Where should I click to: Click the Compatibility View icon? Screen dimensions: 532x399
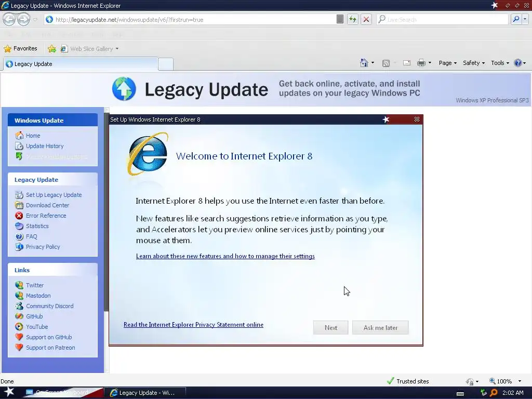(340, 19)
